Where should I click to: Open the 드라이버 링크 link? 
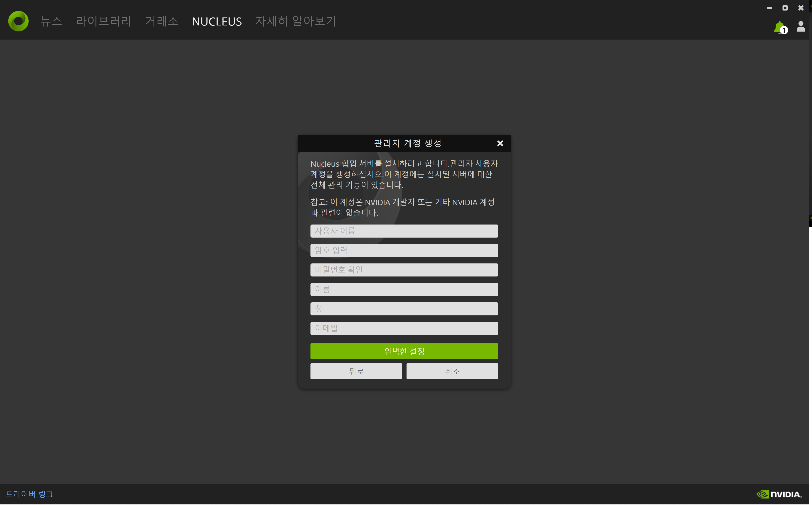tap(29, 494)
